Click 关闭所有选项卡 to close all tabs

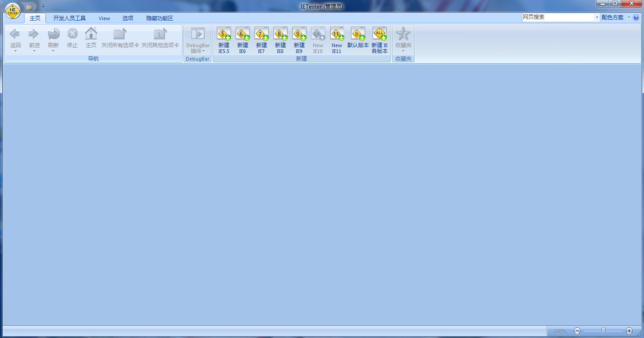pyautogui.click(x=120, y=38)
